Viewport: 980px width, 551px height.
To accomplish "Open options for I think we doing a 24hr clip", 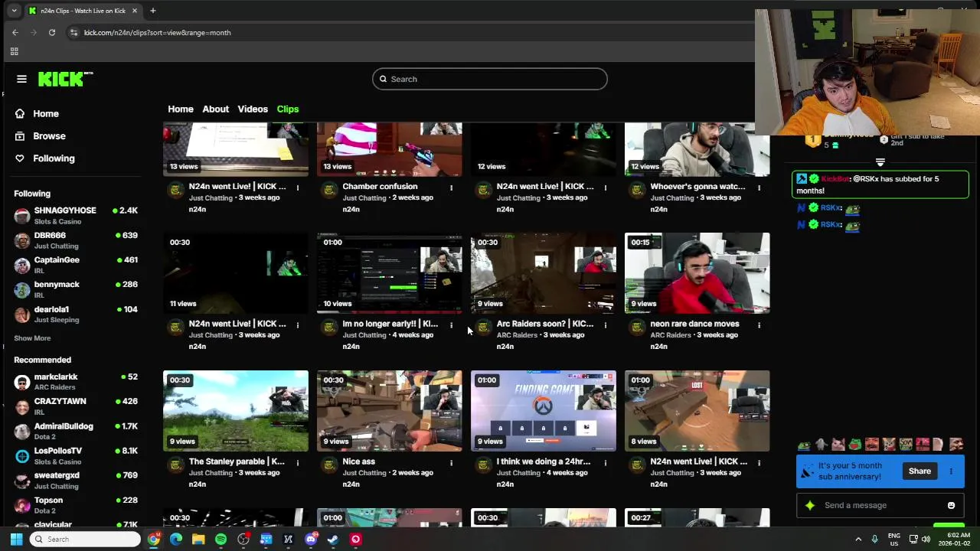I will 605,463.
